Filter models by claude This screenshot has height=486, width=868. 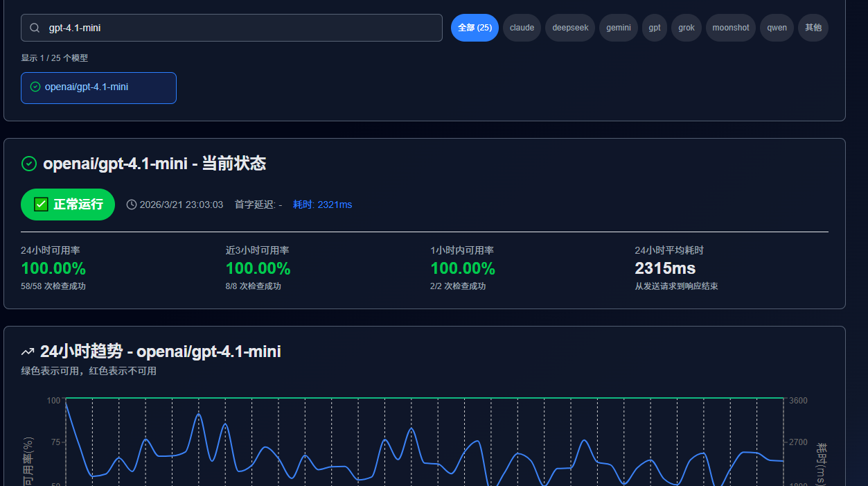pyautogui.click(x=522, y=28)
